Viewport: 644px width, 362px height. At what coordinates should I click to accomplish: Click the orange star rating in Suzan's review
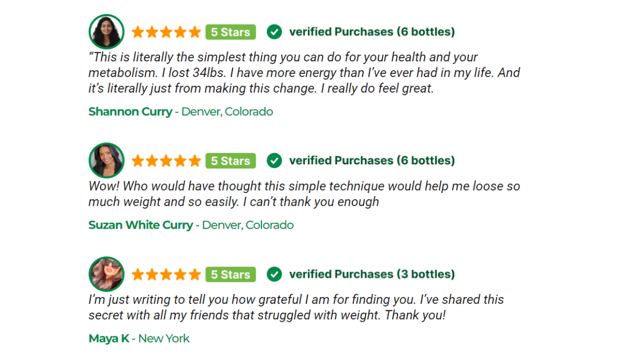pyautogui.click(x=166, y=161)
